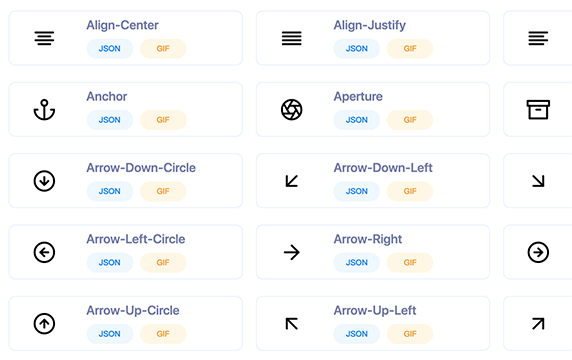Select the Align-Justify lines icon
Image resolution: width=572 pixels, height=360 pixels.
click(291, 38)
